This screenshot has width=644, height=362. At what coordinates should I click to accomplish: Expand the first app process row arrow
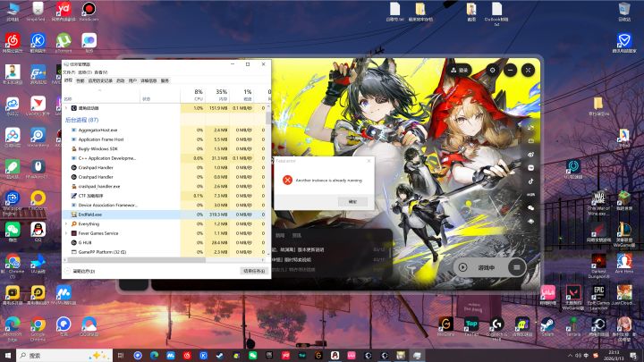(x=66, y=108)
